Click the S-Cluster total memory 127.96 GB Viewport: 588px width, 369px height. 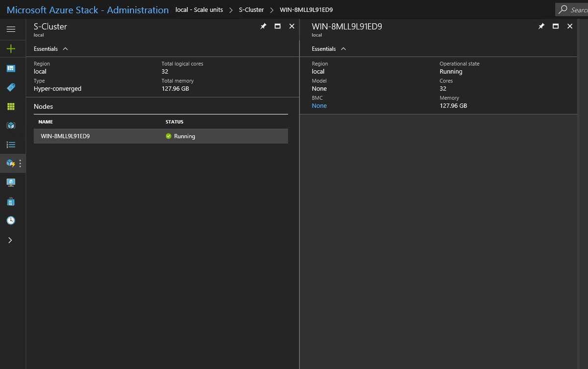point(175,89)
